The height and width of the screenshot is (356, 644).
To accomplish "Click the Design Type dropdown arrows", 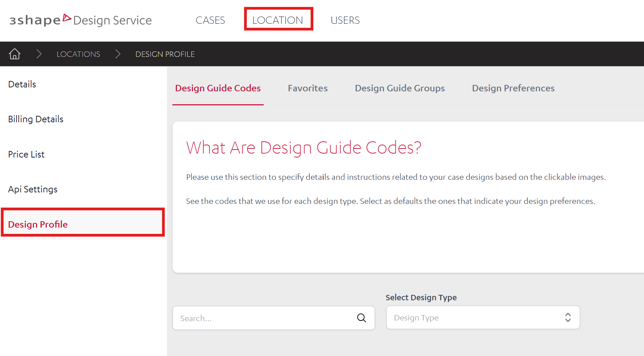I will point(568,318).
